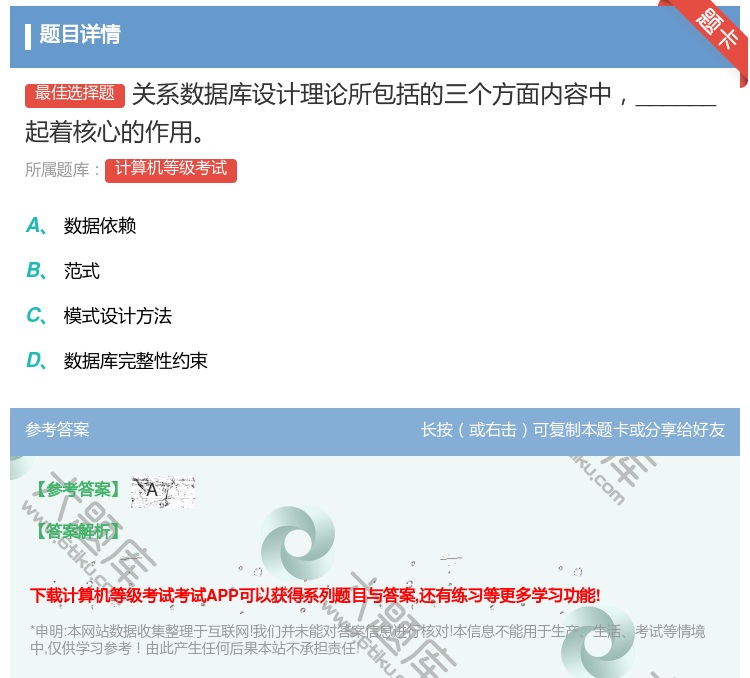Click the 申明 disclaimer text
750x678 pixels.
point(367,639)
